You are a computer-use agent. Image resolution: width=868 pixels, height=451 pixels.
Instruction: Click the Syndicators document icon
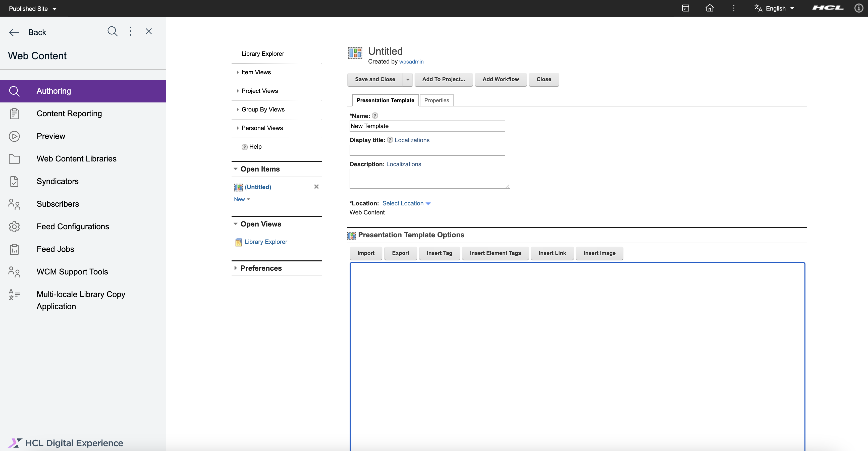coord(14,181)
